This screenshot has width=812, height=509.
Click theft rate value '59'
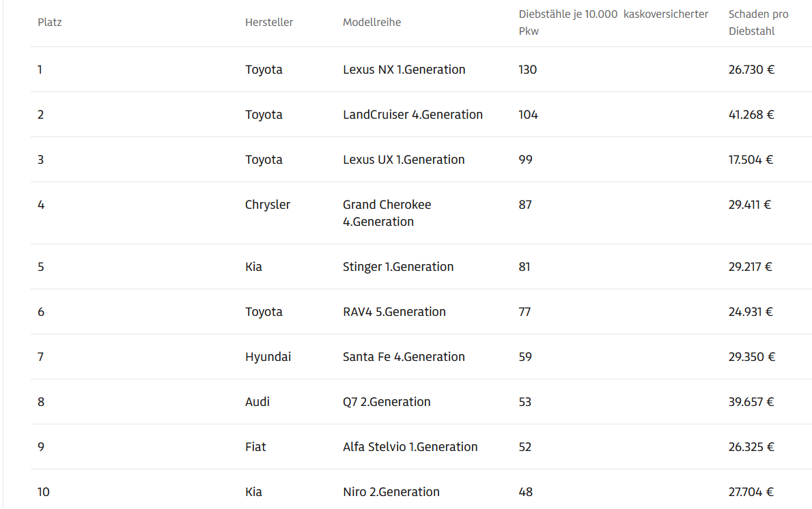525,356
